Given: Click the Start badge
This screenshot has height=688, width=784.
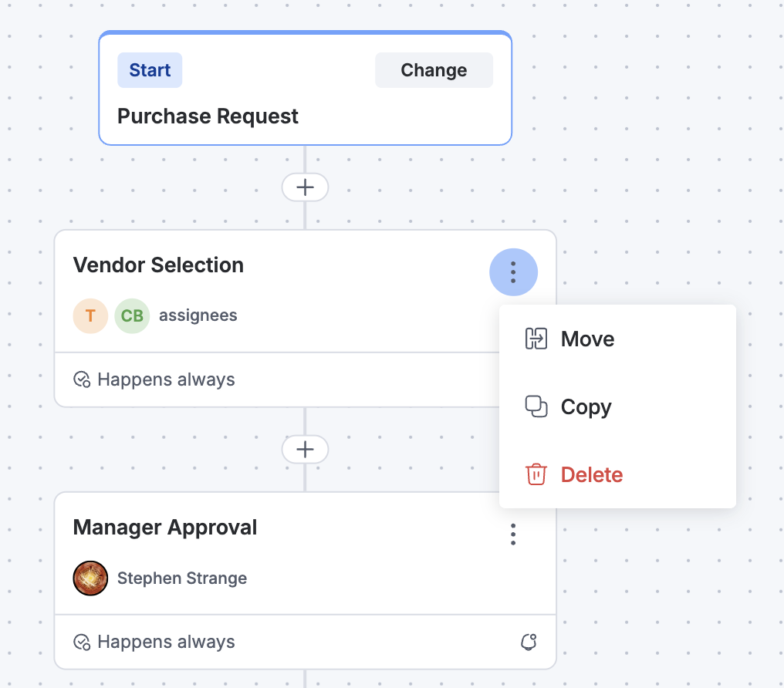Looking at the screenshot, I should pos(150,70).
